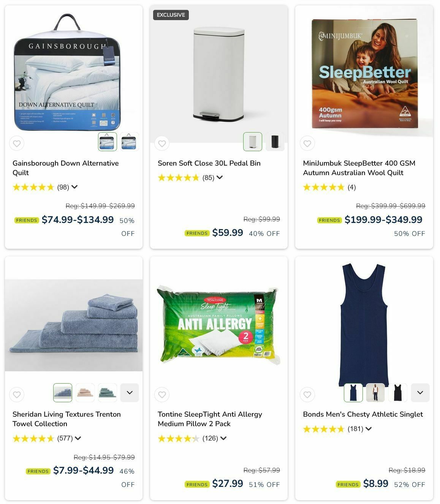Add Gainsborough Quilt to wishlist via heart

(17, 144)
